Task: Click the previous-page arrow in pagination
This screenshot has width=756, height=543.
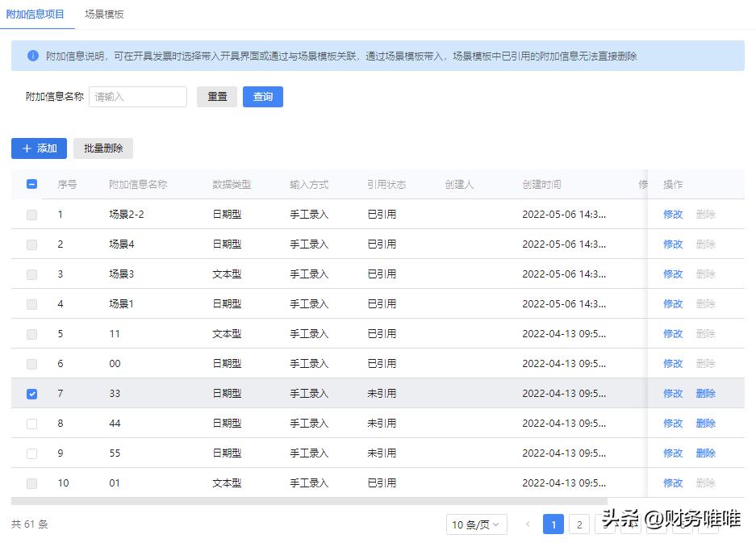Action: click(528, 524)
